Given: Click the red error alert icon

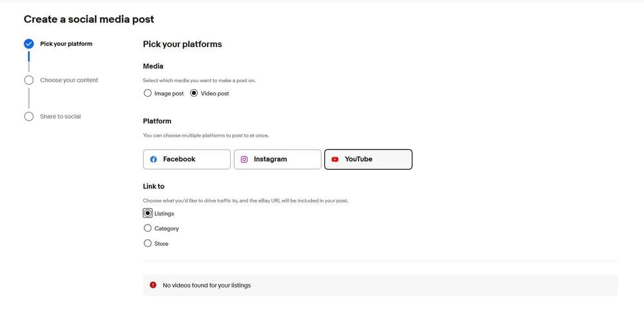Looking at the screenshot, I should [x=153, y=285].
